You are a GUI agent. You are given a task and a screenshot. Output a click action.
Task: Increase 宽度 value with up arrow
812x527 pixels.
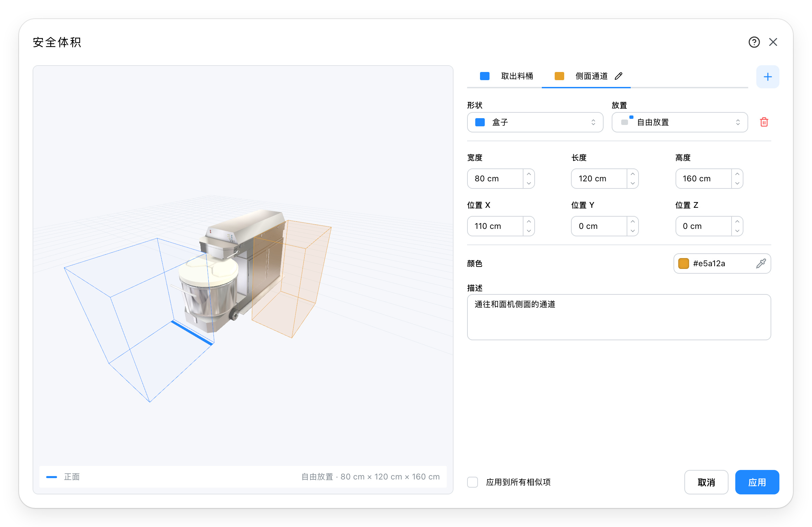(x=529, y=174)
